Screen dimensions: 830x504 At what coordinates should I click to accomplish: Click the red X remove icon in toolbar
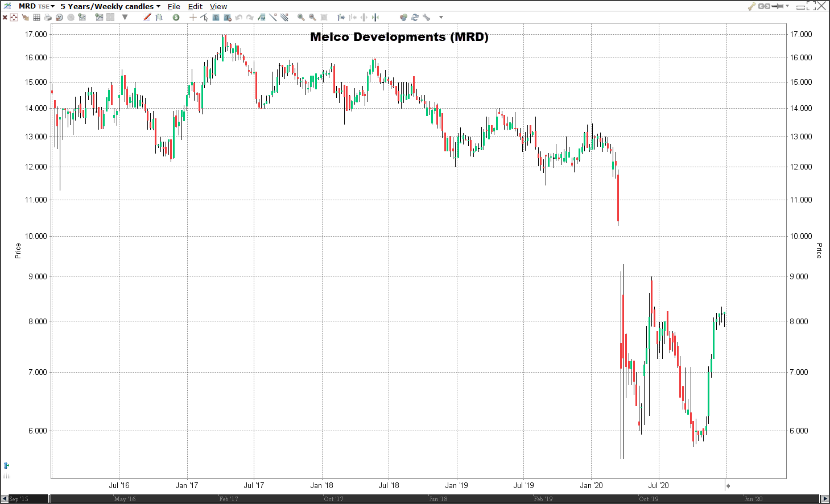5,17
